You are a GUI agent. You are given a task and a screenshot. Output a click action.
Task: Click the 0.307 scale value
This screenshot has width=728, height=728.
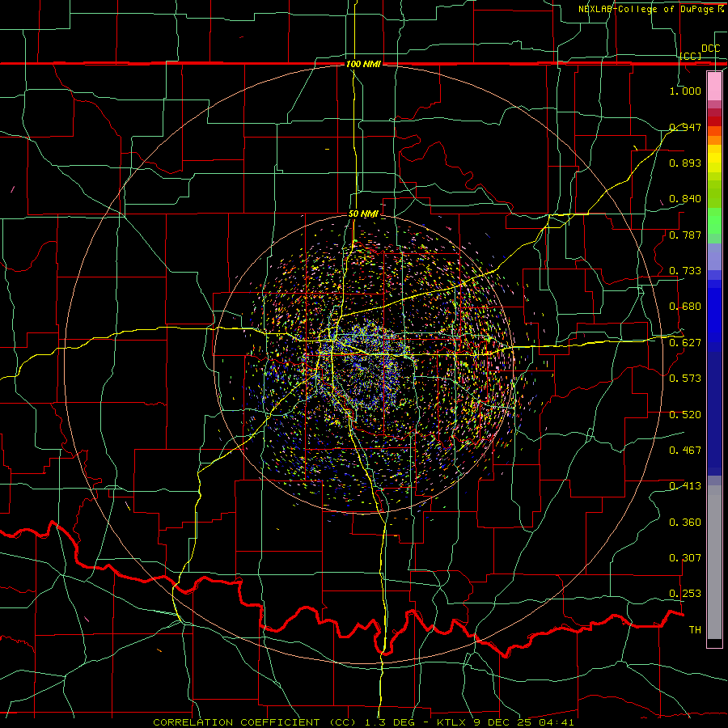[685, 558]
